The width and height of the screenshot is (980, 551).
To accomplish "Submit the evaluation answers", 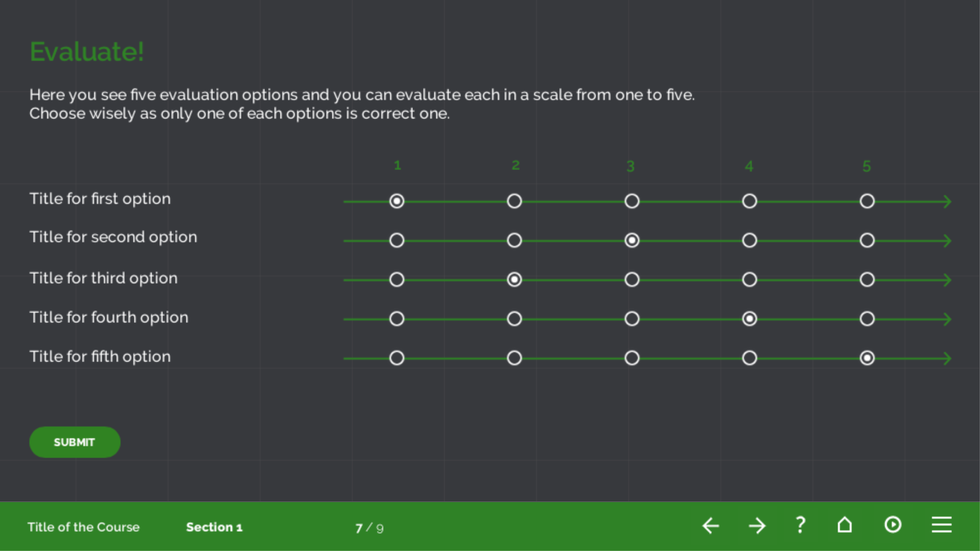I will (75, 442).
